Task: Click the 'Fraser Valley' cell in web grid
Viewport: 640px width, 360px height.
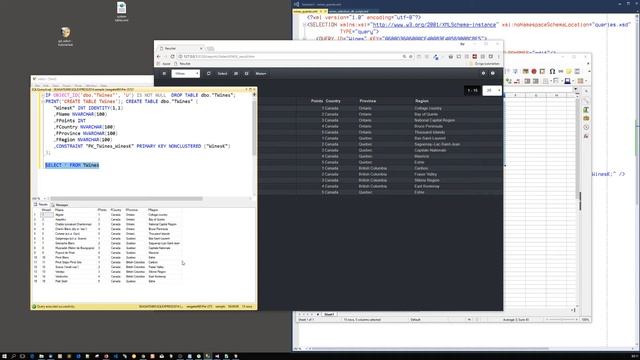Action: tap(425, 174)
